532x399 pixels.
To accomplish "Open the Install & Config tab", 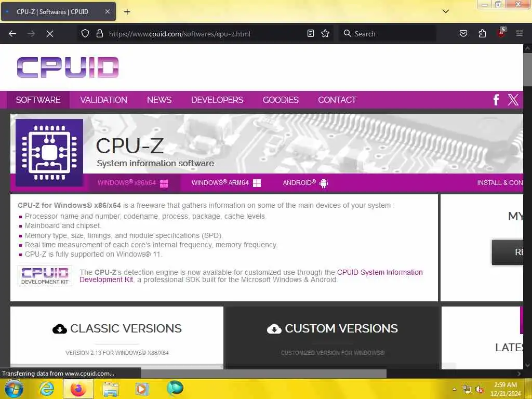I will tap(500, 183).
